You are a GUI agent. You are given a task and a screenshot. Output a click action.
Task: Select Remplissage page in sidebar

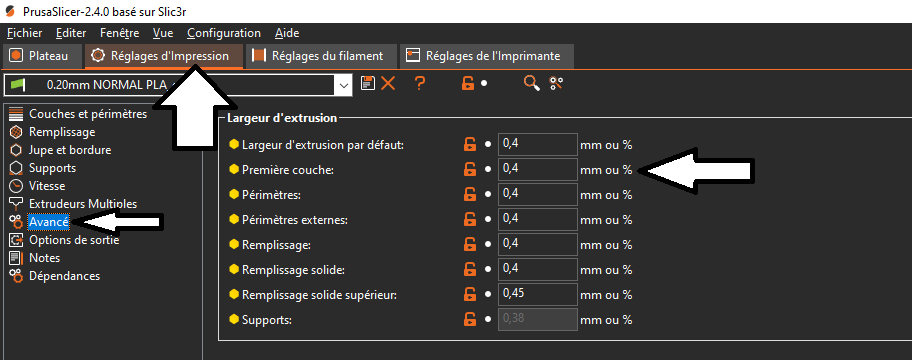pyautogui.click(x=62, y=132)
